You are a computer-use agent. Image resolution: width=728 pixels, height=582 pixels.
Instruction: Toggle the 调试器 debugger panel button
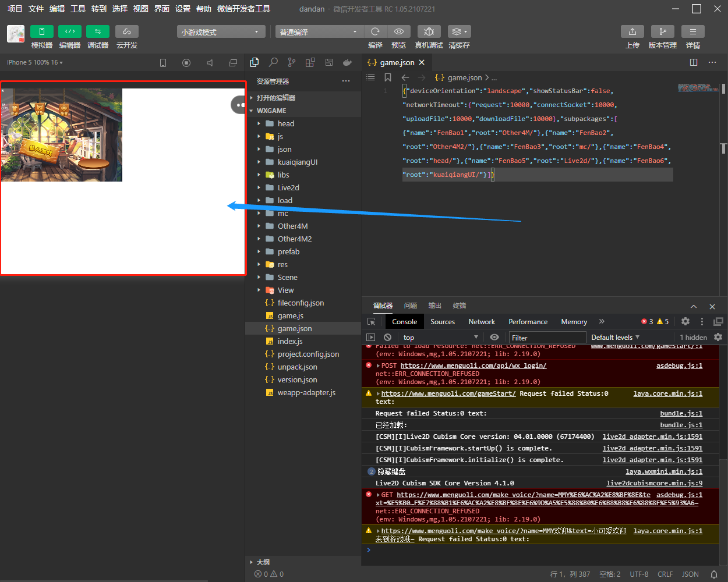98,31
